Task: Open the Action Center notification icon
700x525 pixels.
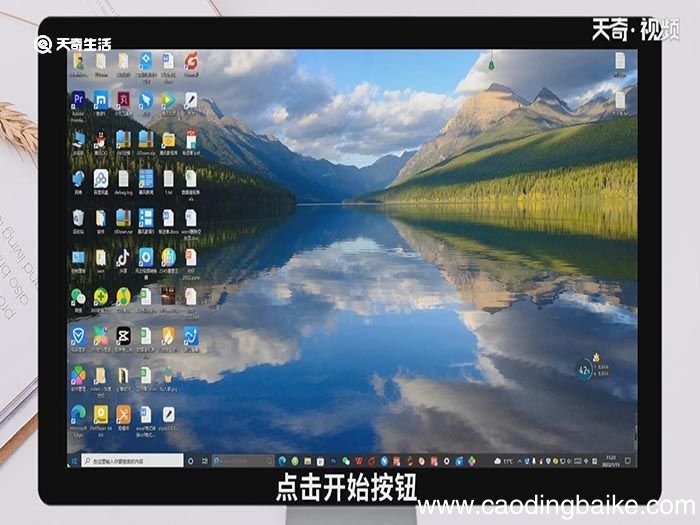Action: [627, 461]
